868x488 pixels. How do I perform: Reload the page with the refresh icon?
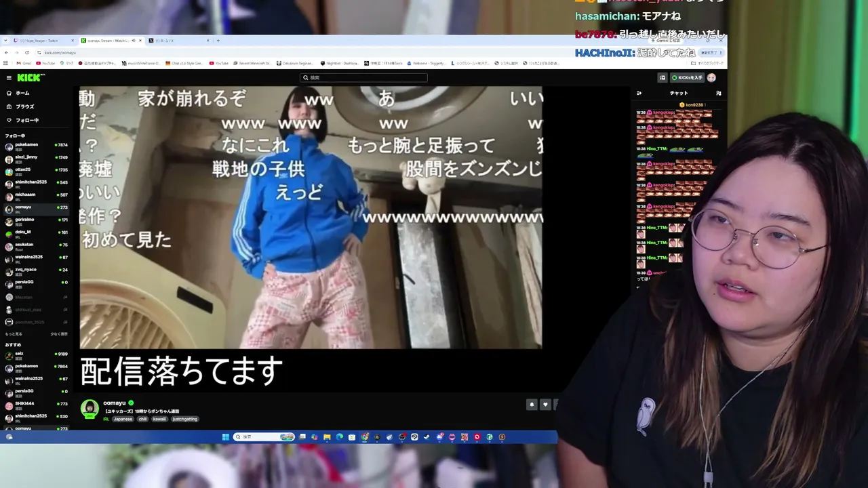(26, 52)
